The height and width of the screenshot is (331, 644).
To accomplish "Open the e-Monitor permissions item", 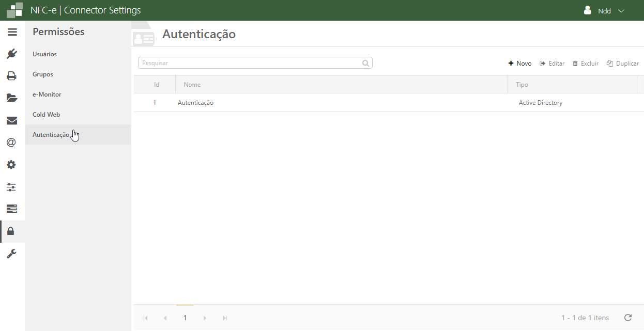I will (47, 94).
